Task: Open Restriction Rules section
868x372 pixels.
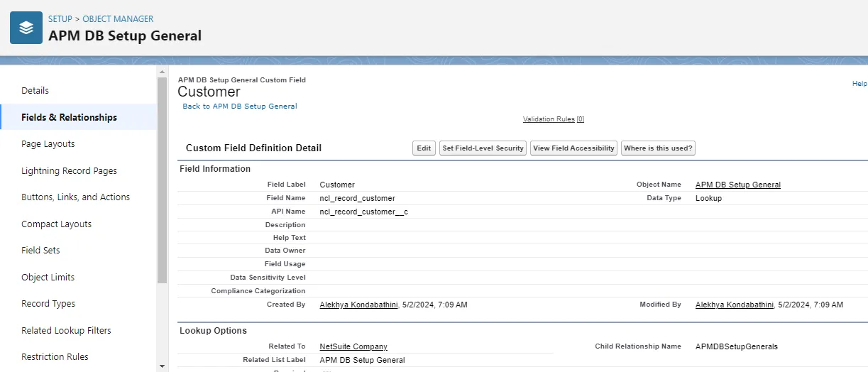Action: coord(55,357)
